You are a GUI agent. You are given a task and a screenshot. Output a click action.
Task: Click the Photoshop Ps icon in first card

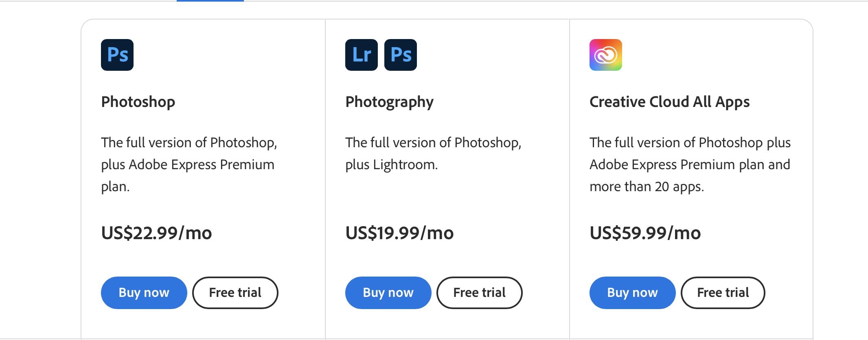tap(117, 55)
